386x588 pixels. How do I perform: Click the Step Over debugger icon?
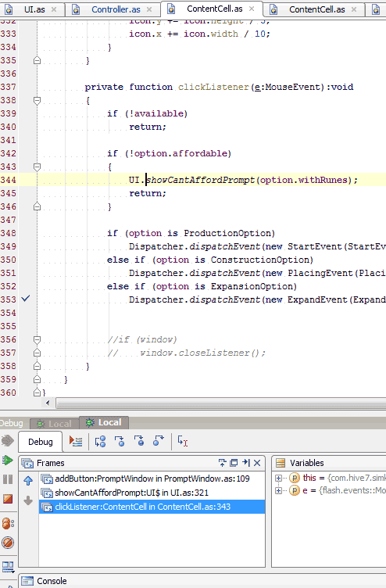click(x=100, y=441)
